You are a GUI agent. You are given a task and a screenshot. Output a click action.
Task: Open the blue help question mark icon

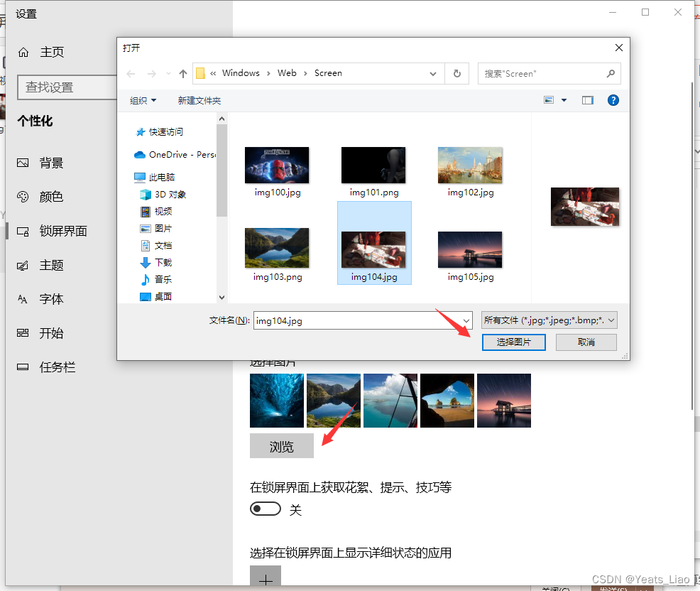click(613, 100)
